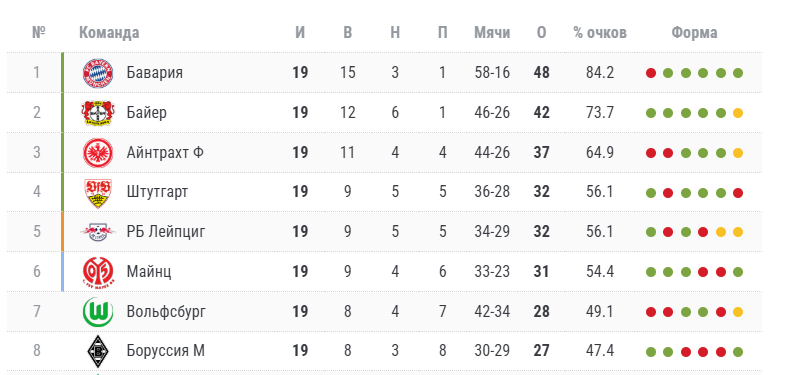Click Bavaria's first red form dot

(x=651, y=73)
